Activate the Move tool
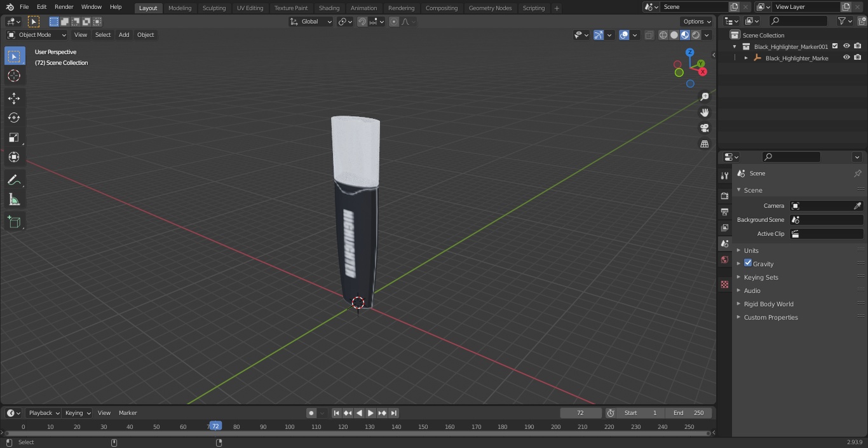 coord(14,98)
